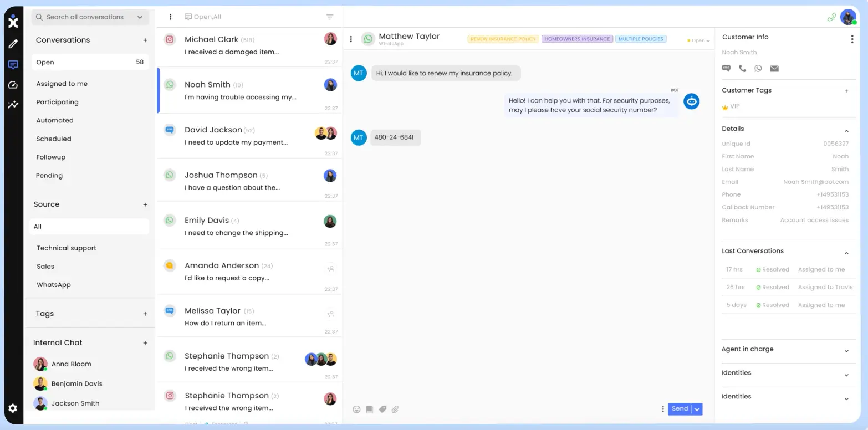The image size is (868, 430).
Task: Click the tag icon in the composer
Action: [x=382, y=409]
